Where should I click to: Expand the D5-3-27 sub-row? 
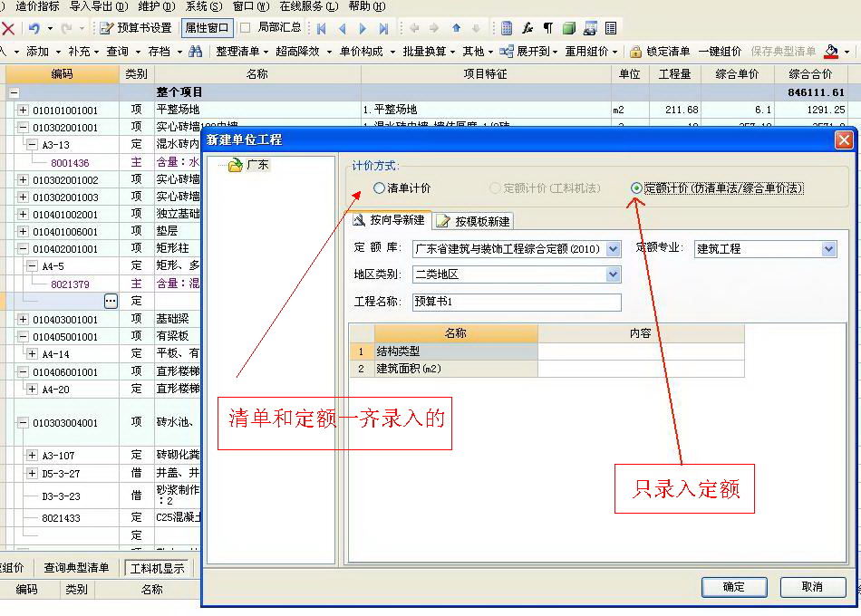click(x=32, y=473)
